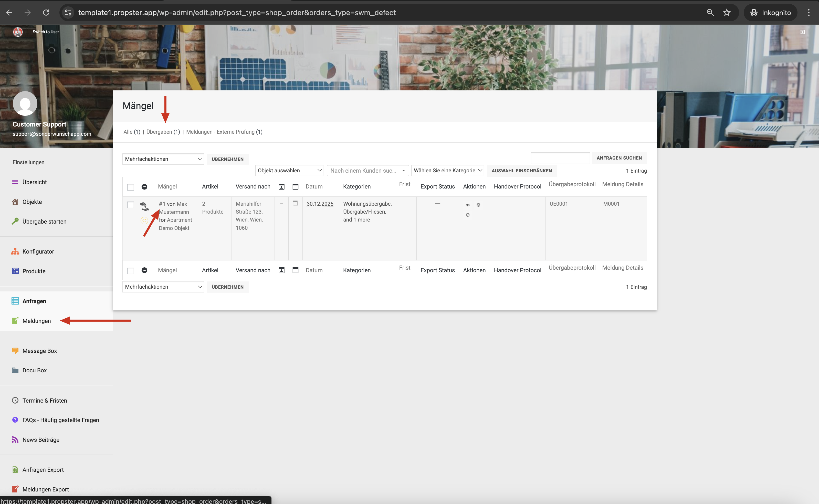
Task: Expand the Objekt auswählen dropdown
Action: tap(289, 170)
